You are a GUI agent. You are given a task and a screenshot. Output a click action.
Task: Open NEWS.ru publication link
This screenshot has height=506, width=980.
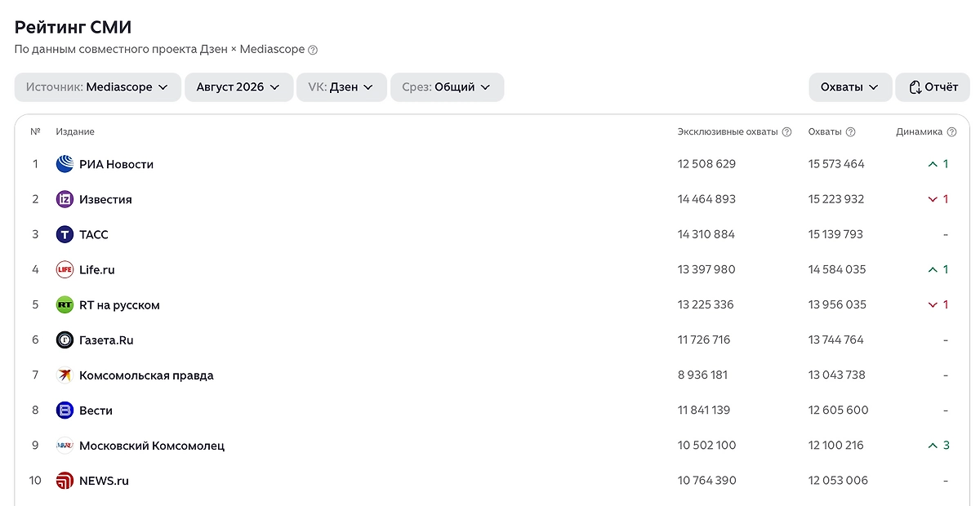(104, 481)
